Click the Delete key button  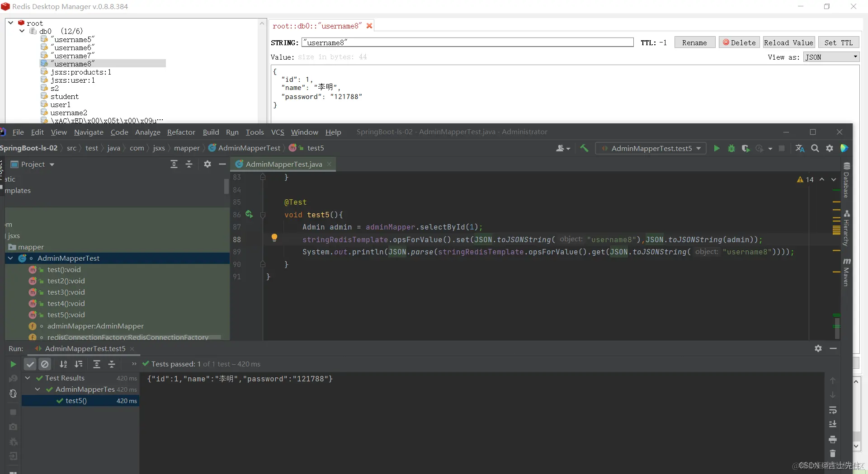[x=739, y=42]
